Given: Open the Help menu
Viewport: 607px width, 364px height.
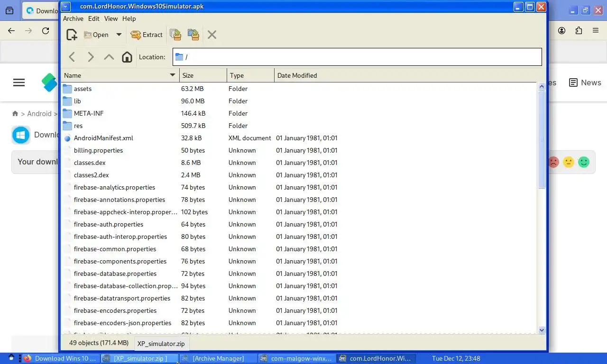Looking at the screenshot, I should click(x=129, y=18).
